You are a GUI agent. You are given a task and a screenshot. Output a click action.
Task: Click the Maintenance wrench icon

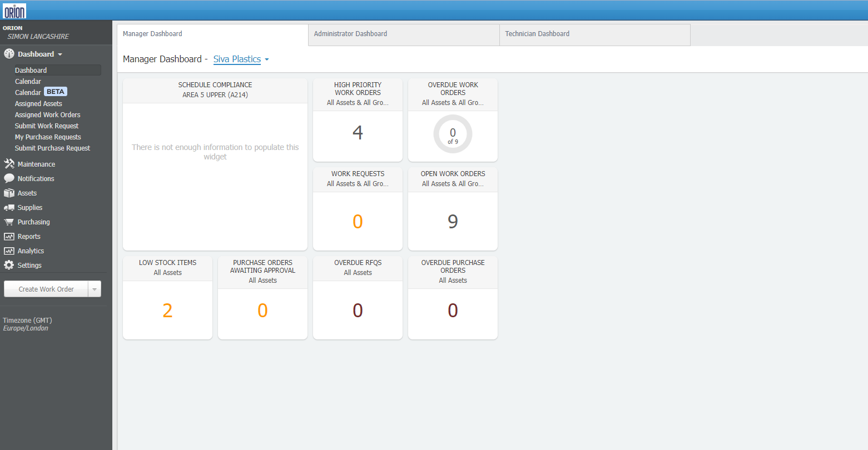[x=9, y=164]
